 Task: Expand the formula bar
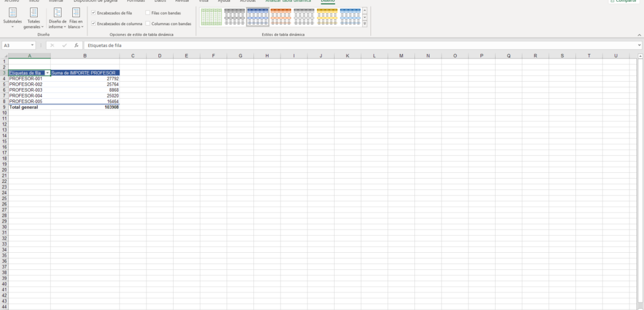640,45
